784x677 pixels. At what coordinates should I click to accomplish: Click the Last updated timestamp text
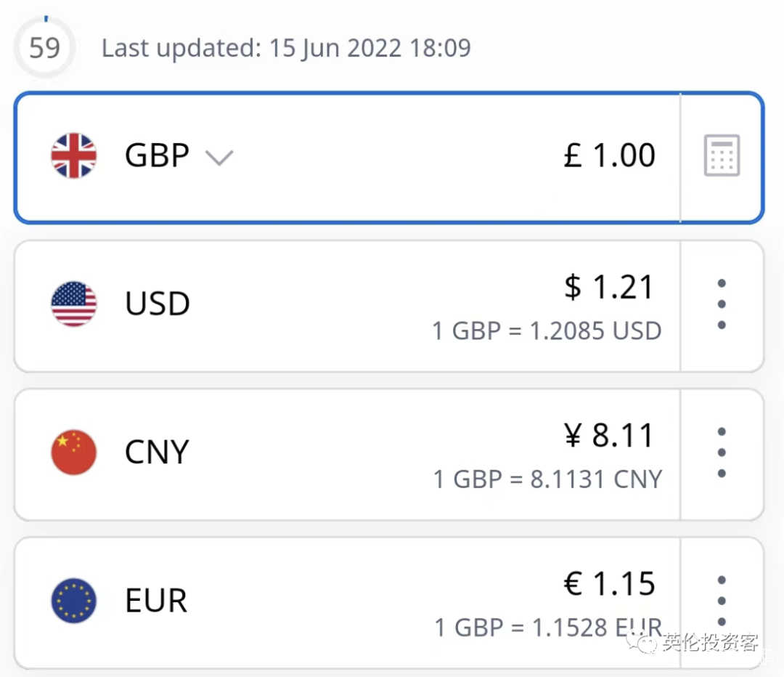coord(286,48)
